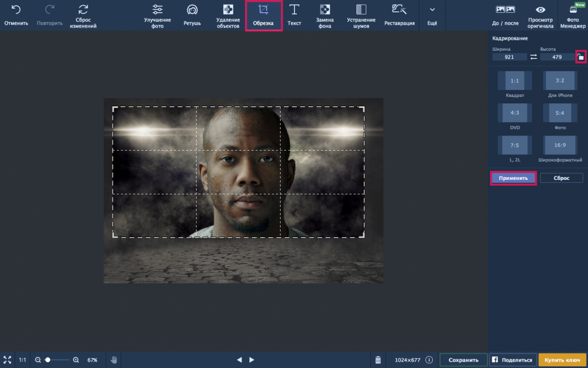Click the zoom slider handle
This screenshot has height=368, width=588.
click(48, 360)
